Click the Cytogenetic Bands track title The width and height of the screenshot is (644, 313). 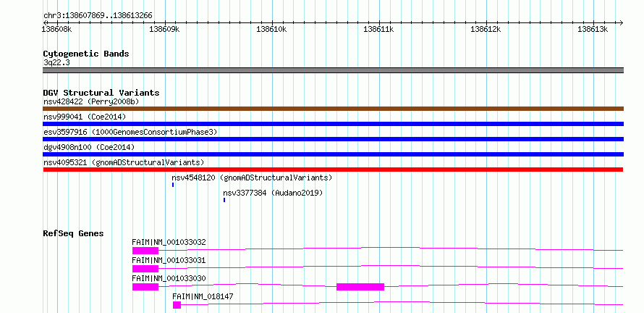[86, 54]
